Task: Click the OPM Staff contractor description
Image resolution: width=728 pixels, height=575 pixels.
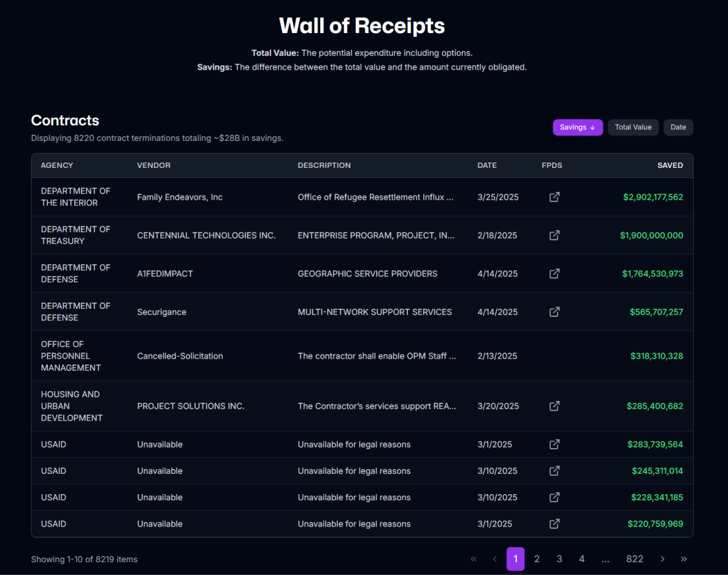Action: [x=377, y=356]
